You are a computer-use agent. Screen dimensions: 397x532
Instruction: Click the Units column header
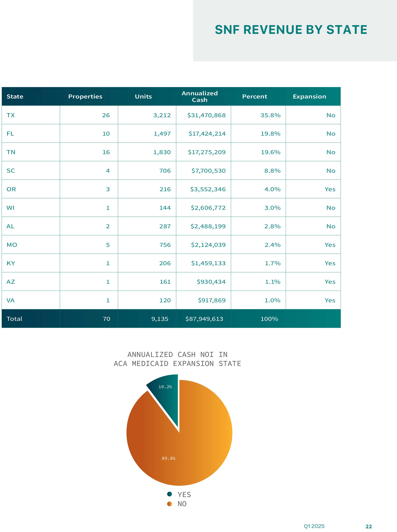point(143,97)
